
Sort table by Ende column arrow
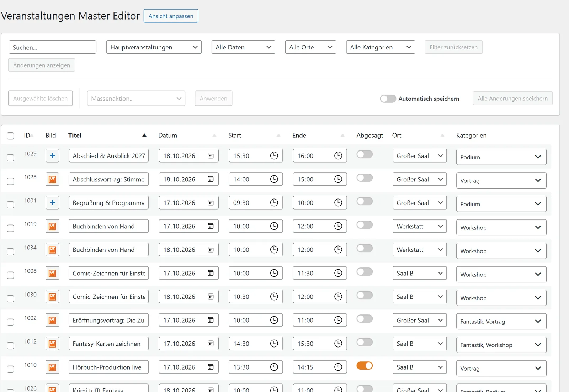pos(342,135)
